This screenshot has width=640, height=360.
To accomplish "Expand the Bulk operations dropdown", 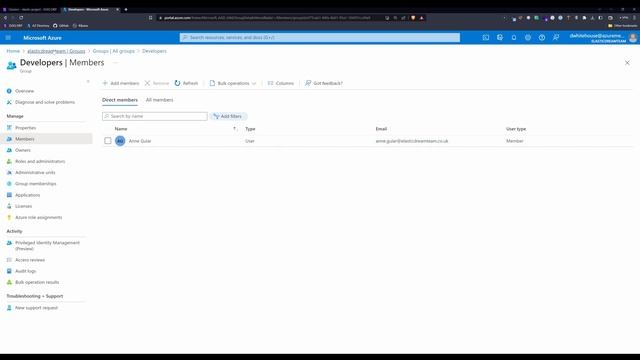I will [x=233, y=83].
